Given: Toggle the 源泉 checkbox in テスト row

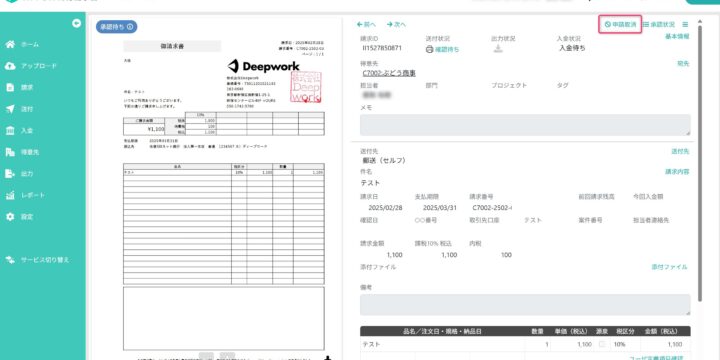Looking at the screenshot, I should click(602, 344).
